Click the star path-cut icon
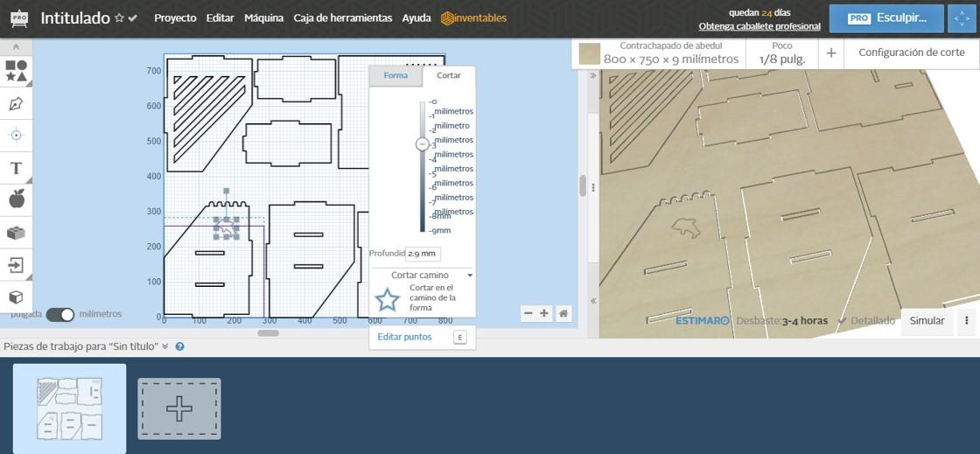980x454 pixels. click(x=387, y=300)
